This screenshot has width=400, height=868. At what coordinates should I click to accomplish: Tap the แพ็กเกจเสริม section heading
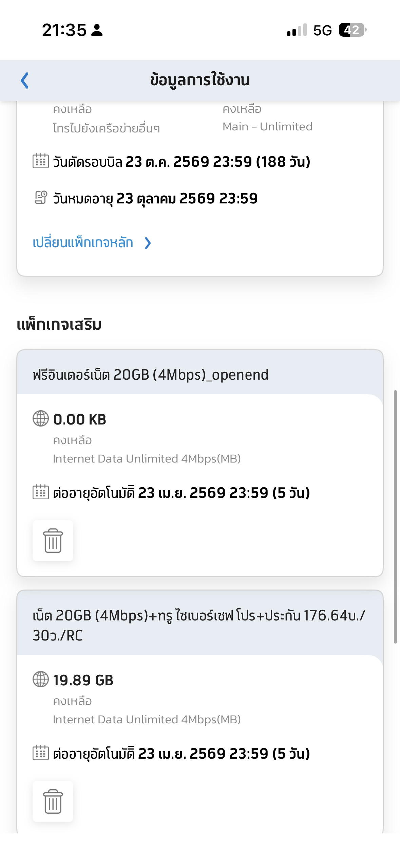pos(59,325)
